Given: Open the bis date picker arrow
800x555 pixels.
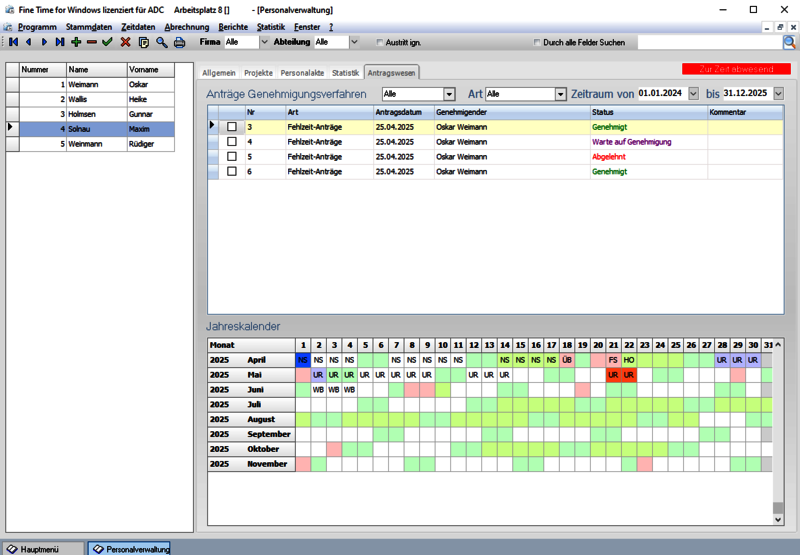Looking at the screenshot, I should pos(779,93).
